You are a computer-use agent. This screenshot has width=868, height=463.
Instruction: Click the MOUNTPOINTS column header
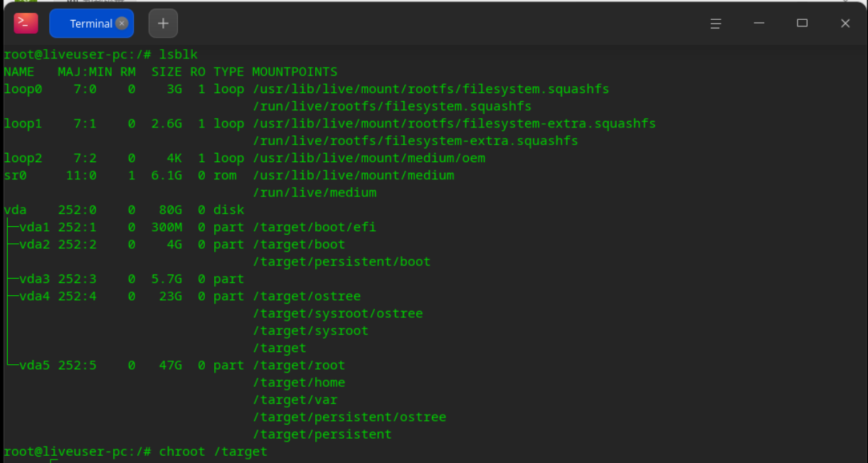pos(295,72)
